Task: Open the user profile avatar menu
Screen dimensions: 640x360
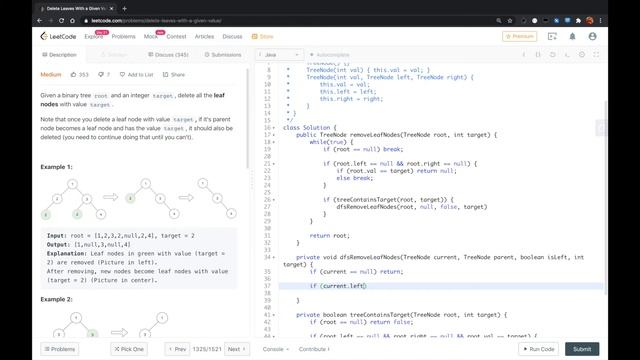Action: click(592, 36)
